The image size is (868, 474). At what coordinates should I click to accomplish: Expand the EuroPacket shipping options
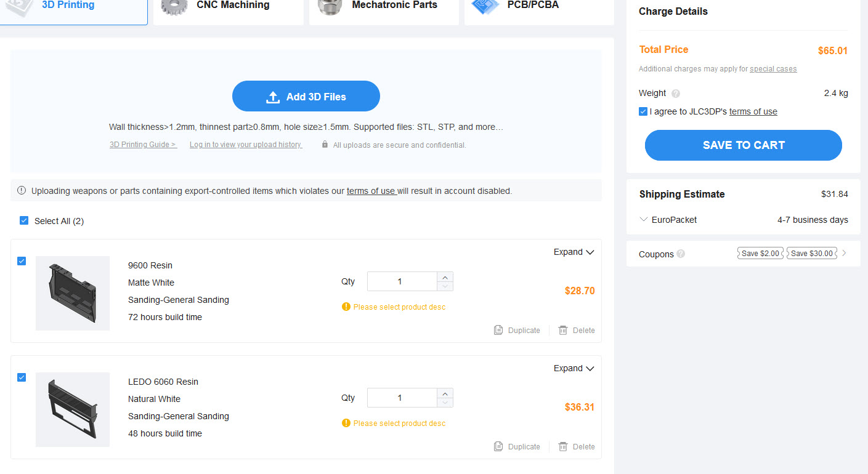[x=644, y=220]
